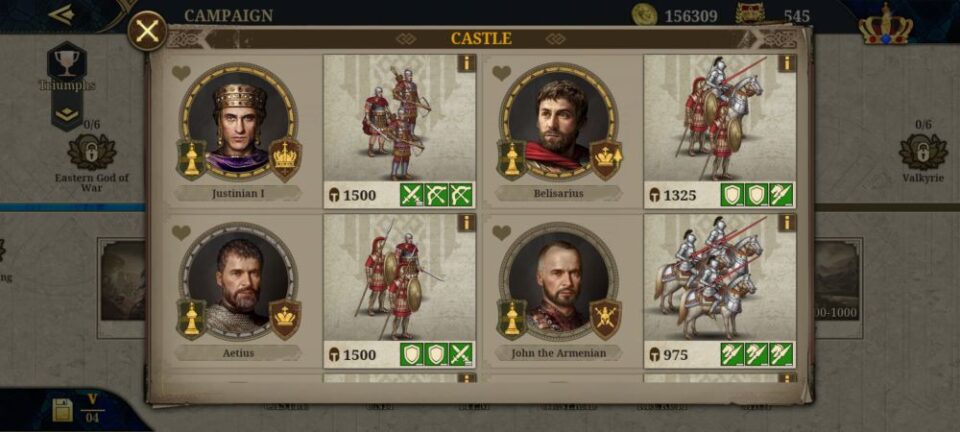Open the royal crown icon in corner
The image size is (960, 432).
[885, 24]
